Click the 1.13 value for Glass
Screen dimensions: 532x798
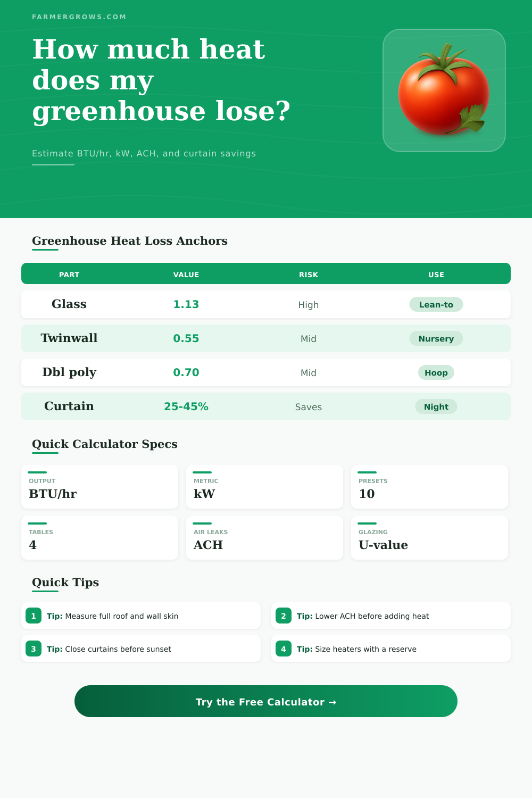pos(186,304)
